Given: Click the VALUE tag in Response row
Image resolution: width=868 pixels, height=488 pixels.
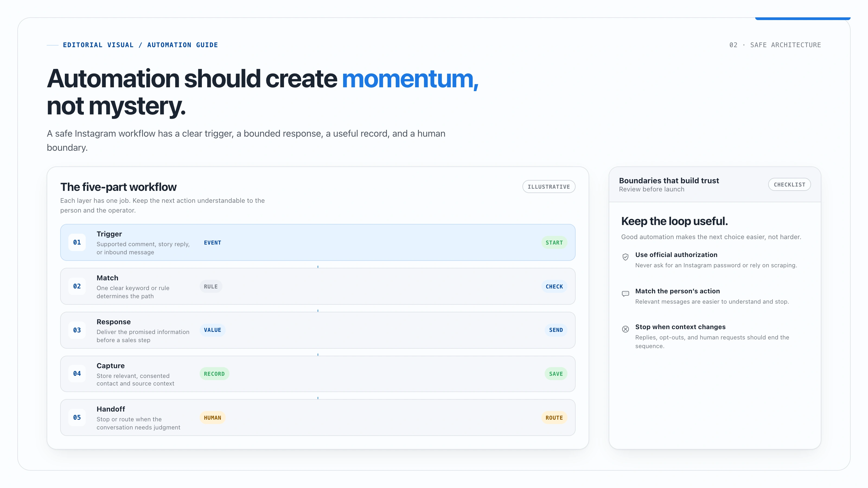Looking at the screenshot, I should coord(212,330).
